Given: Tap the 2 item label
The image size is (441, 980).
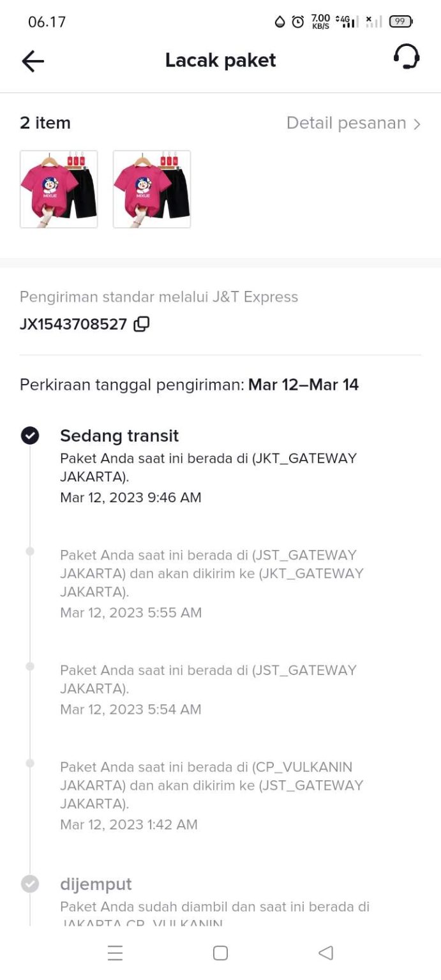Looking at the screenshot, I should tap(45, 122).
